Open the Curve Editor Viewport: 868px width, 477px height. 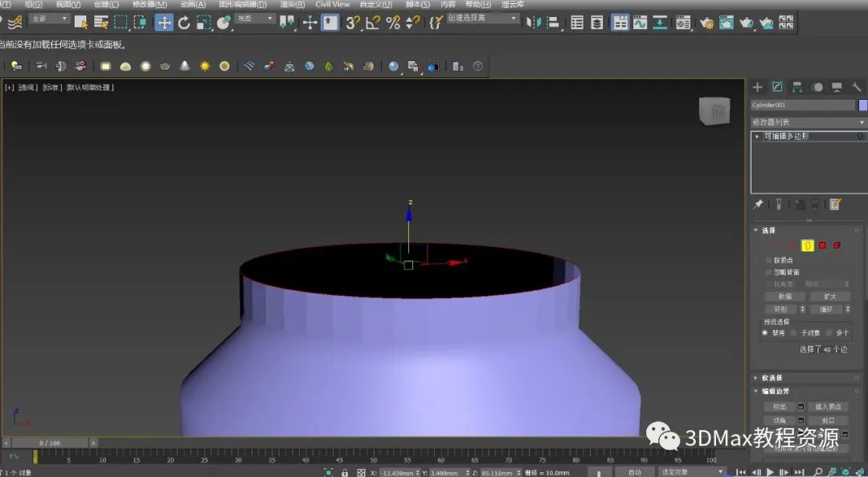640,23
